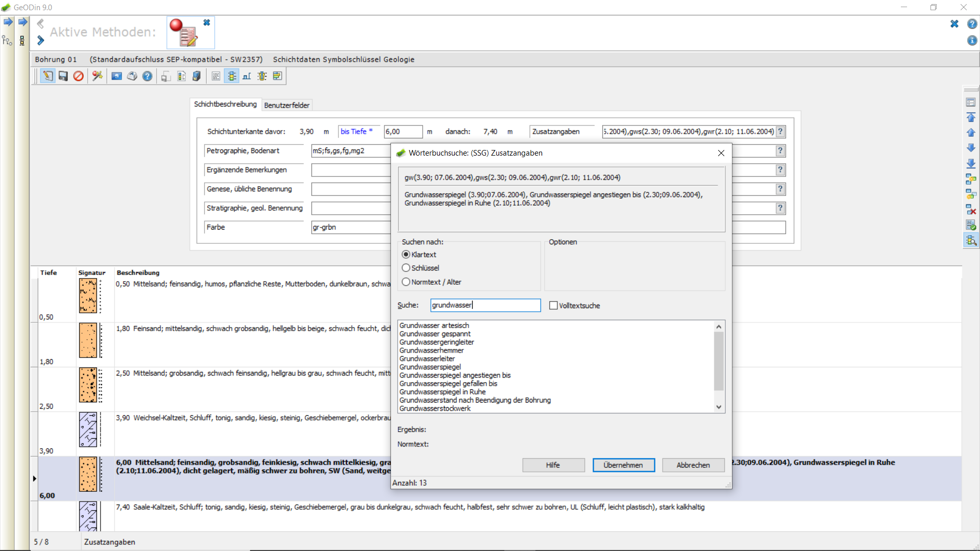
Task: Select the Schlüssel search option
Action: click(x=406, y=268)
